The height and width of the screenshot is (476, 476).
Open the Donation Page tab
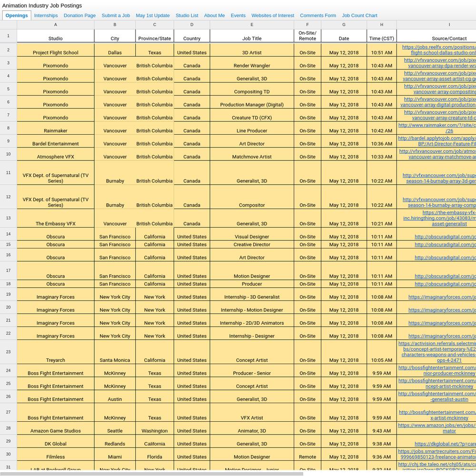point(79,16)
